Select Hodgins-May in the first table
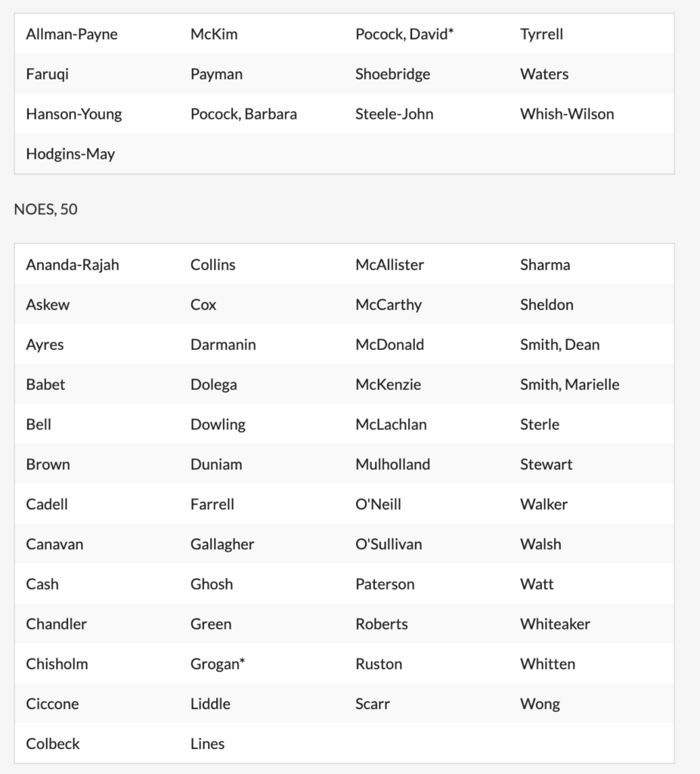 pos(70,154)
